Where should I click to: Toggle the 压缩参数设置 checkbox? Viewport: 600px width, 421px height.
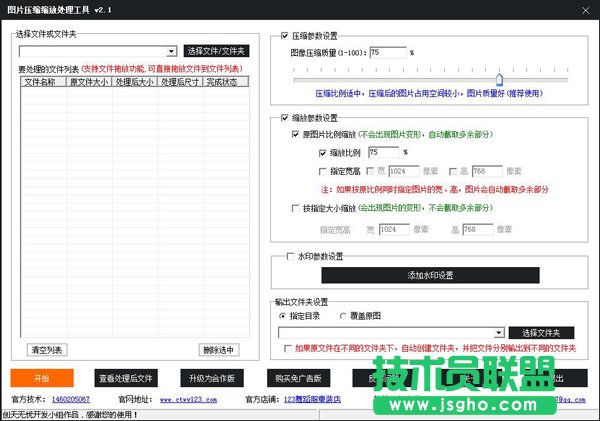(x=284, y=36)
